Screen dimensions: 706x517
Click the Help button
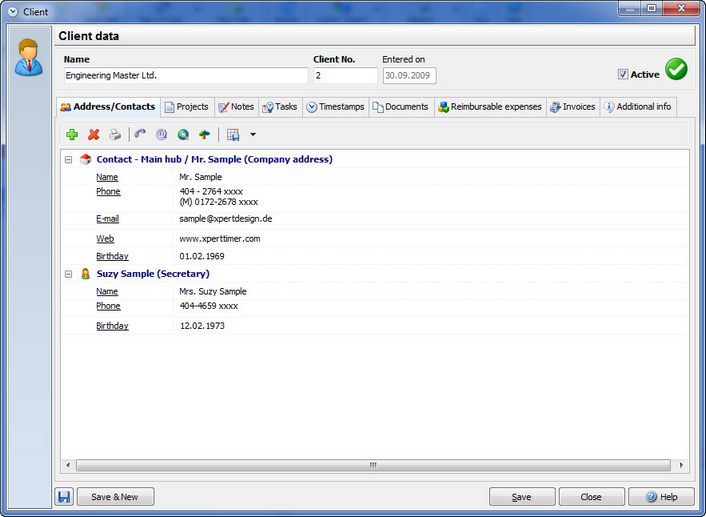661,497
